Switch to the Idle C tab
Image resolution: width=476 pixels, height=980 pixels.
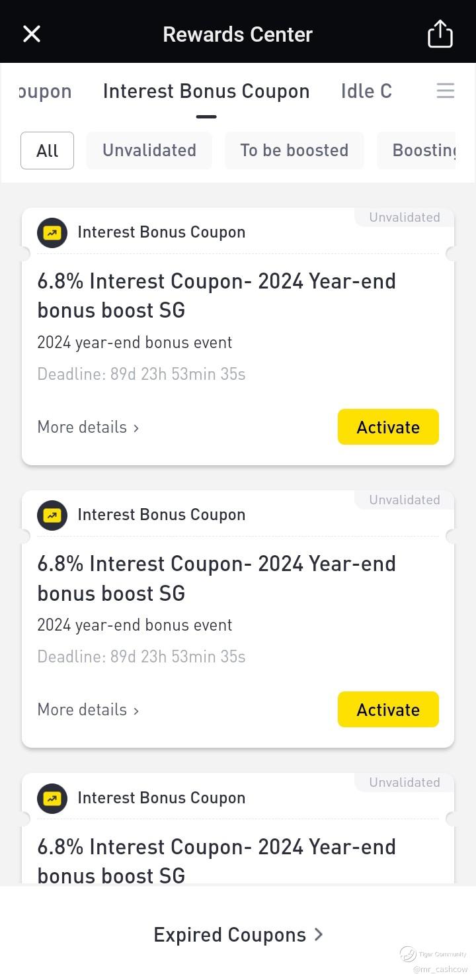click(366, 91)
